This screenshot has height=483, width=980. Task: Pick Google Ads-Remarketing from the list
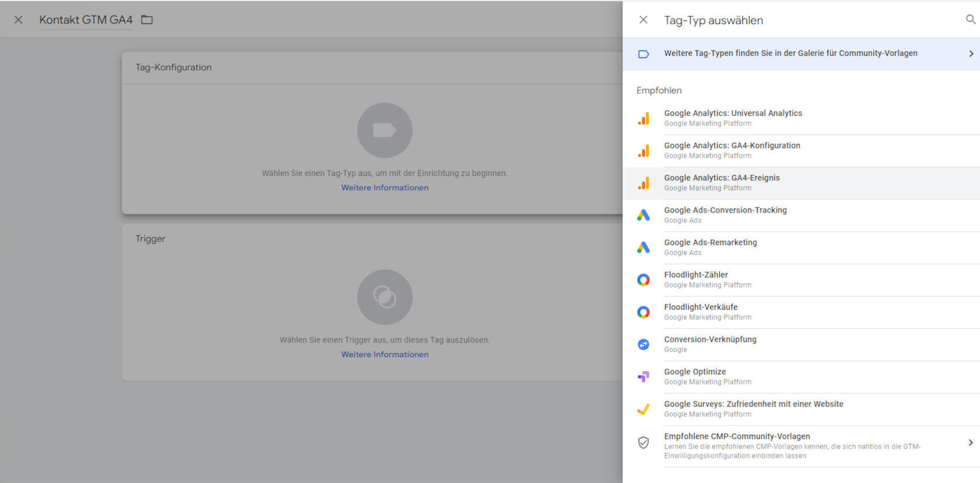tap(711, 243)
